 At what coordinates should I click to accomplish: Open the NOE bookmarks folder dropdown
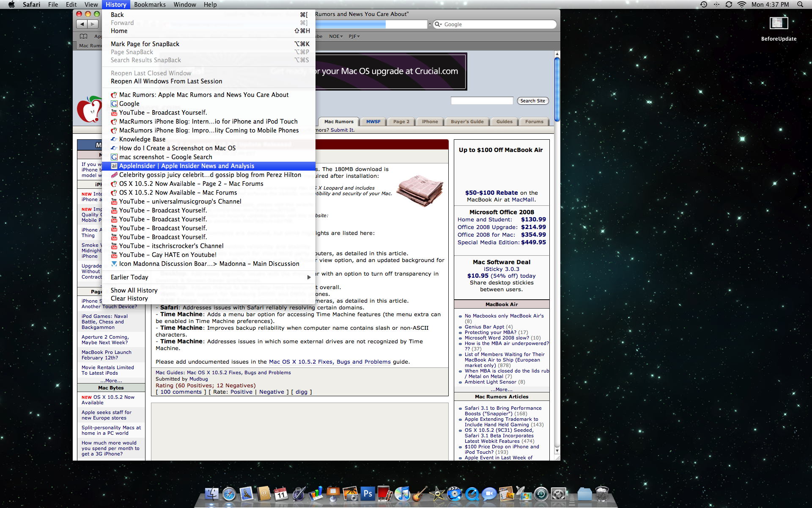coord(336,36)
